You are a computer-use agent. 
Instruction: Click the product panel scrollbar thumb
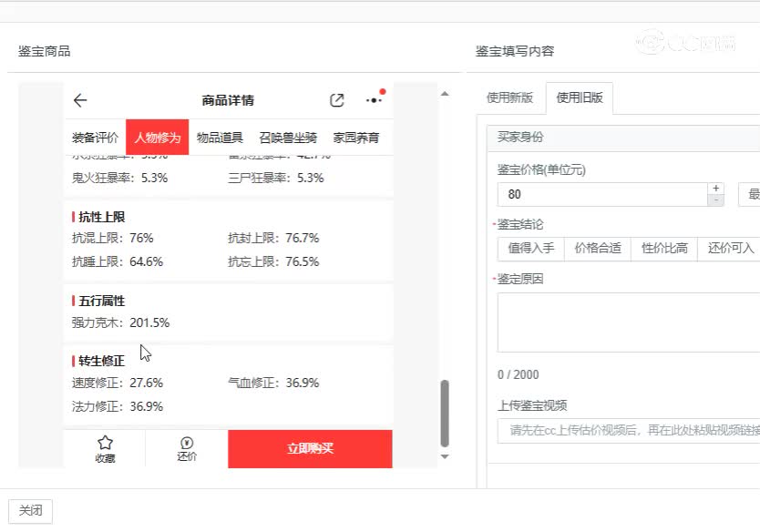point(445,414)
